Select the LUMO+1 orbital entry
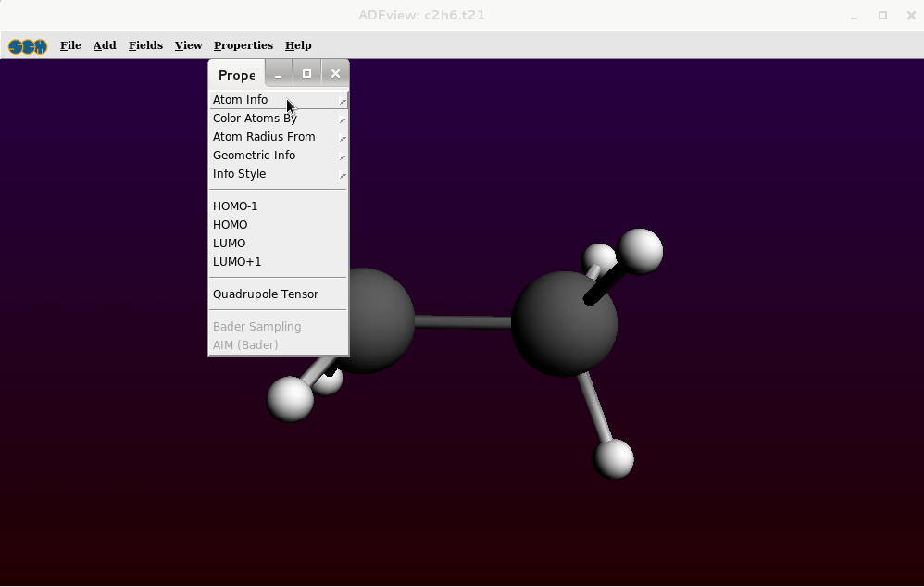Screen dimensions: 924x587 237,262
